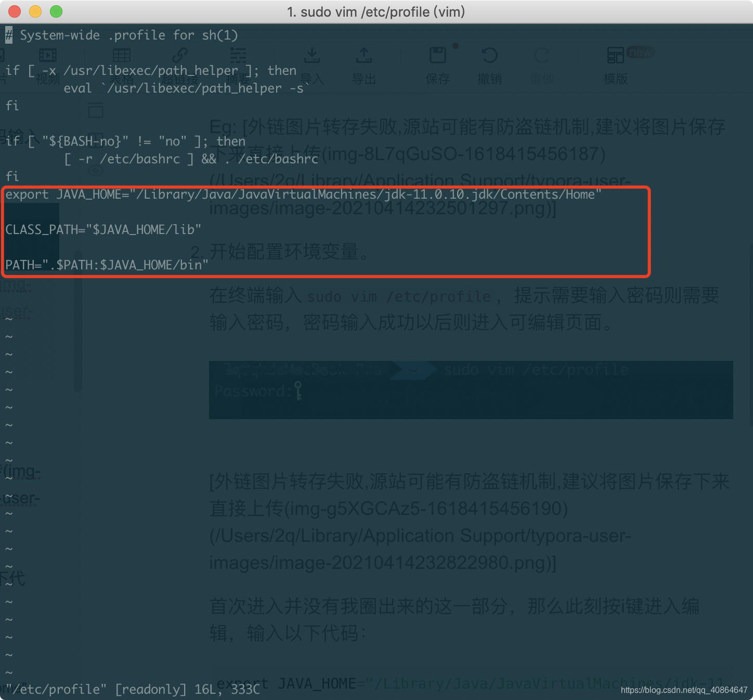Screen dimensions: 753x700
Task: Click the line "# System-wide .profile for sh(1)"
Action: (122, 35)
